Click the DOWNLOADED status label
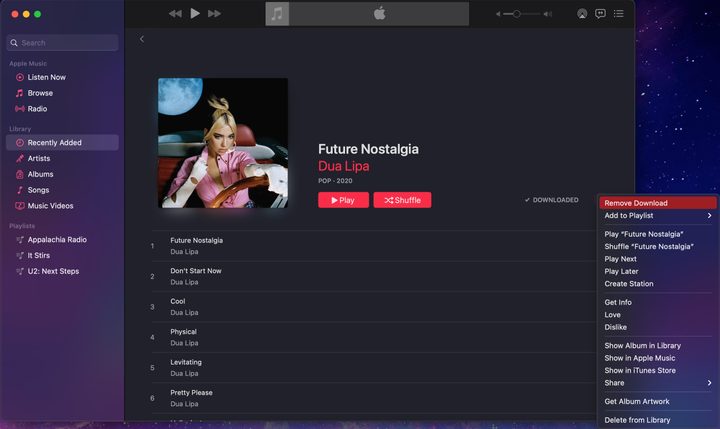 tap(551, 200)
